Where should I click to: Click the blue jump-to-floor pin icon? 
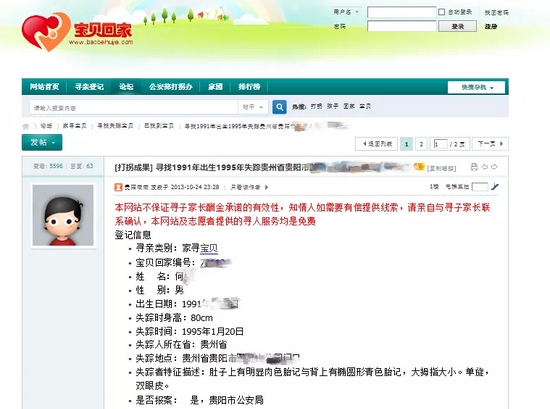[495, 187]
